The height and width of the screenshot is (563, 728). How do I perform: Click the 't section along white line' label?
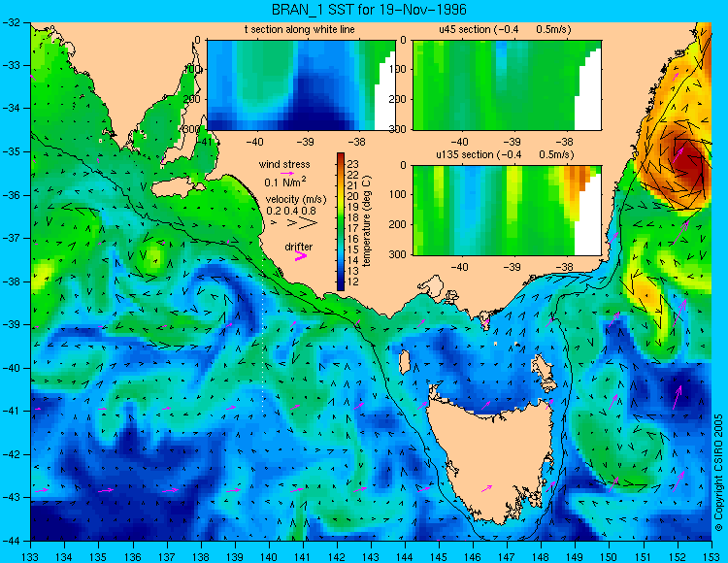coord(300,30)
